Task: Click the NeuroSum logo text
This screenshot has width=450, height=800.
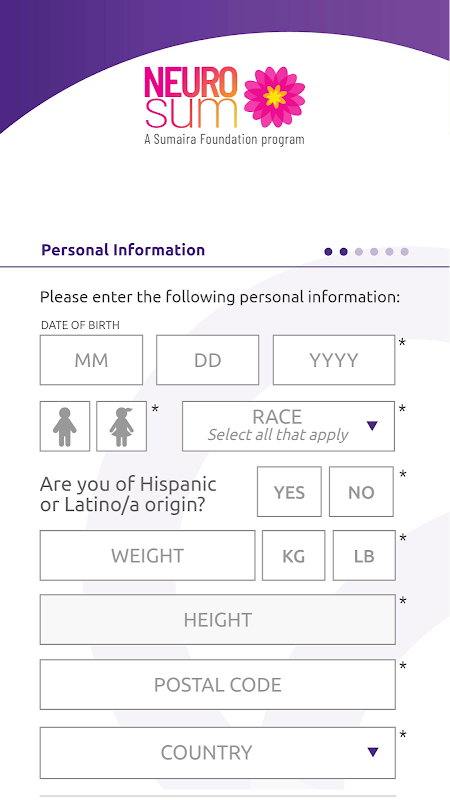Action: coord(191,97)
